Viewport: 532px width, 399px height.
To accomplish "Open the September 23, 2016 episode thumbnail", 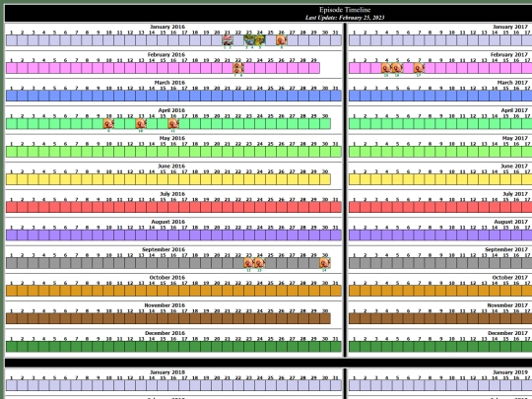I will coord(249,263).
